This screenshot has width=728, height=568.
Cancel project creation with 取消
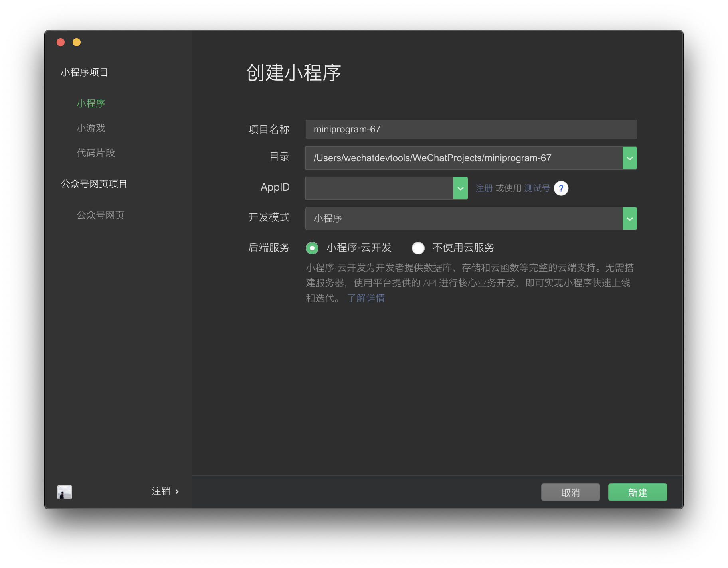570,492
